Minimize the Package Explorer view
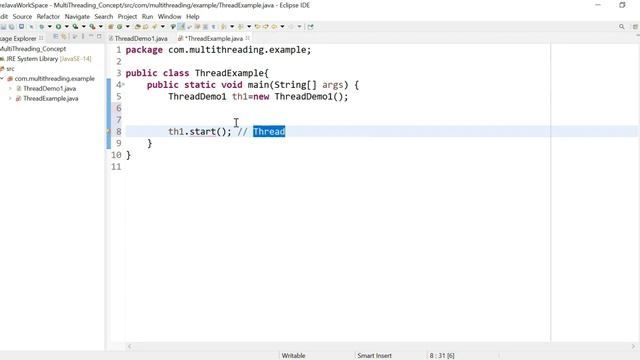Image resolution: width=640 pixels, height=360 pixels. coord(91,36)
